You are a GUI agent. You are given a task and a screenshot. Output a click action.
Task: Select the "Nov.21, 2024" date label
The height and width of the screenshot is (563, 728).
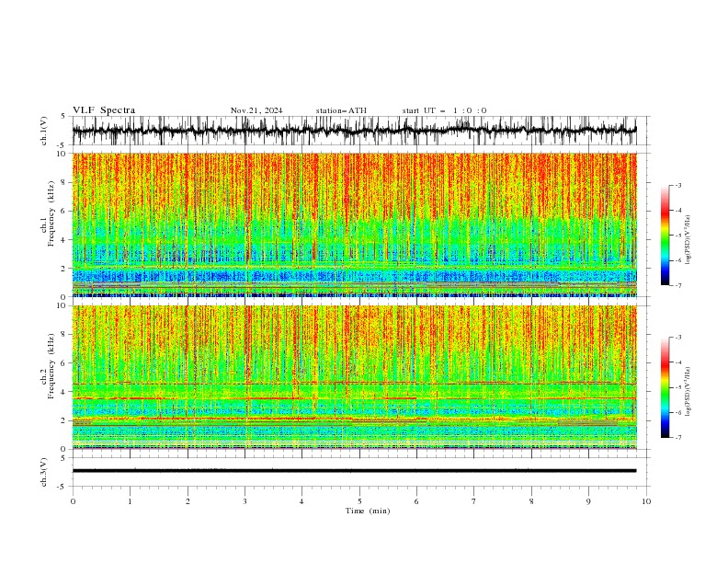point(256,110)
